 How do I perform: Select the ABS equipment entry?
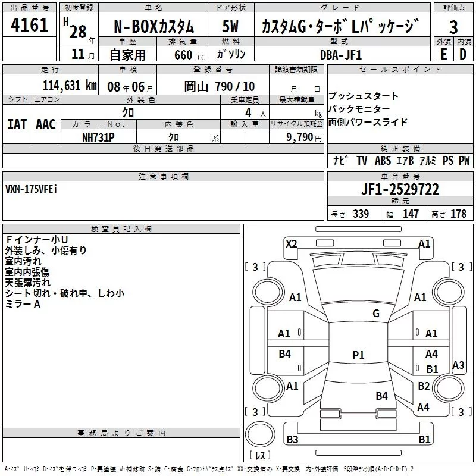[x=383, y=160]
